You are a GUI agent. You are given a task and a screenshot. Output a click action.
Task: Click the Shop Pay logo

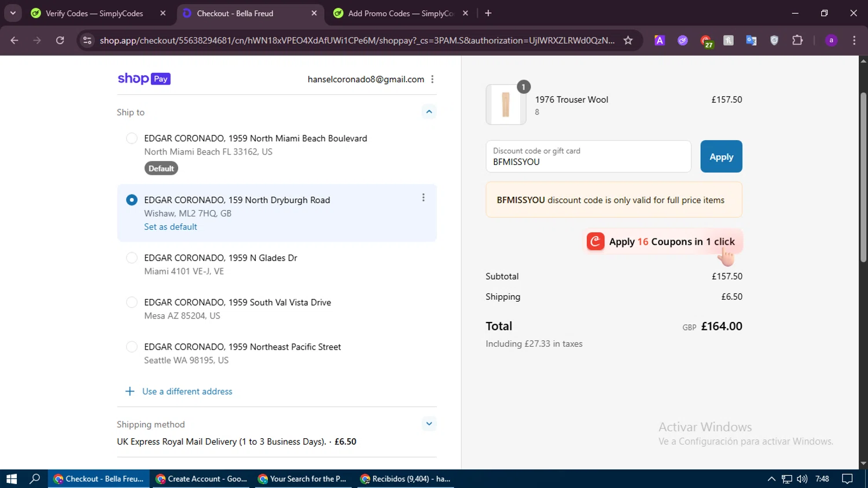pos(144,79)
